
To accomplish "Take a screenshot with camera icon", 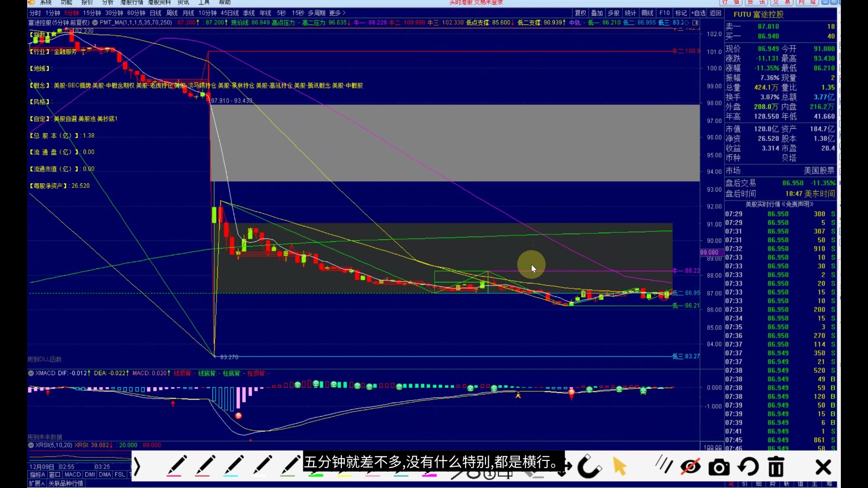I will click(719, 467).
